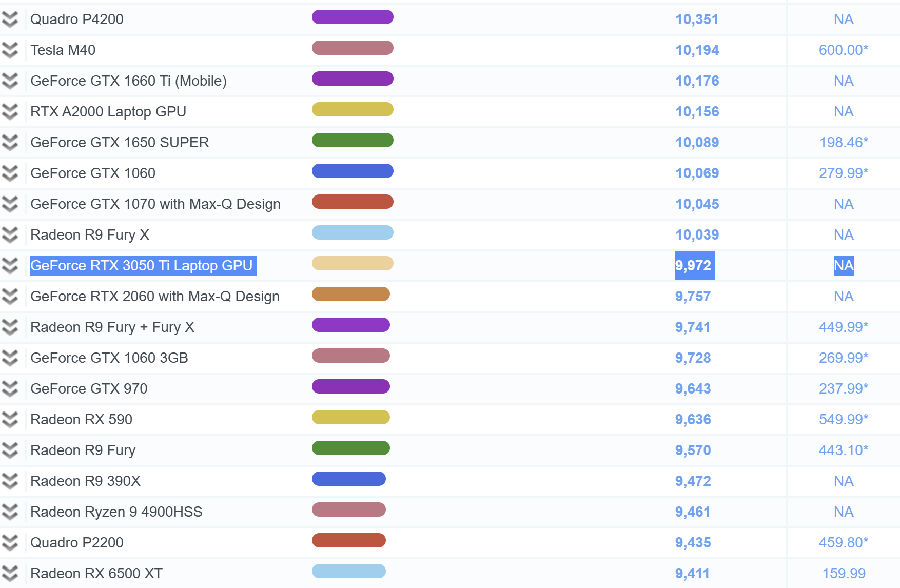Open the Radeon RX 6500 XT link

(96, 574)
